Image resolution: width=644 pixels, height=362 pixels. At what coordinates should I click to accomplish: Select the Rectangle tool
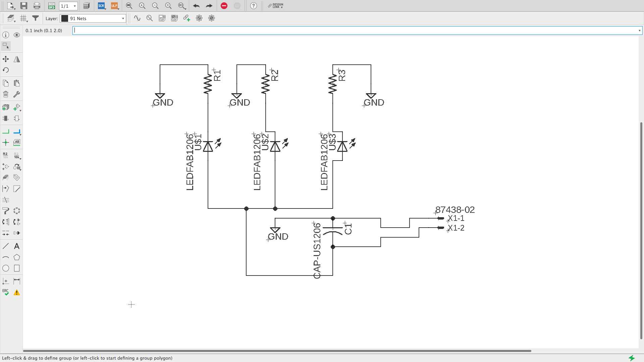[17, 268]
